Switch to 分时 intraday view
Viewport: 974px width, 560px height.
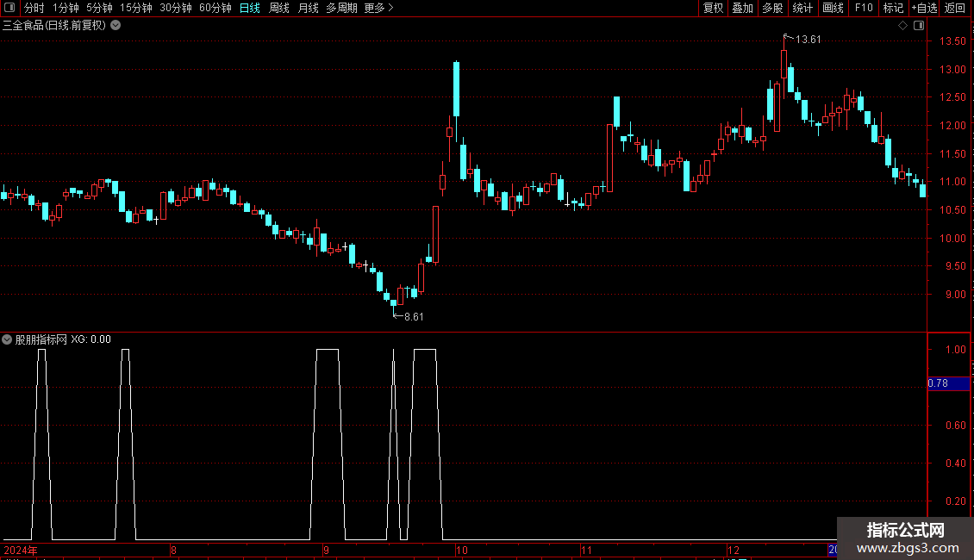[x=34, y=8]
